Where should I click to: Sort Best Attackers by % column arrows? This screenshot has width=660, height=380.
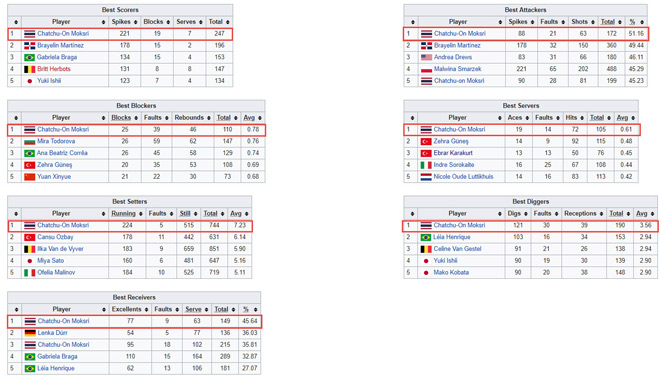point(642,22)
